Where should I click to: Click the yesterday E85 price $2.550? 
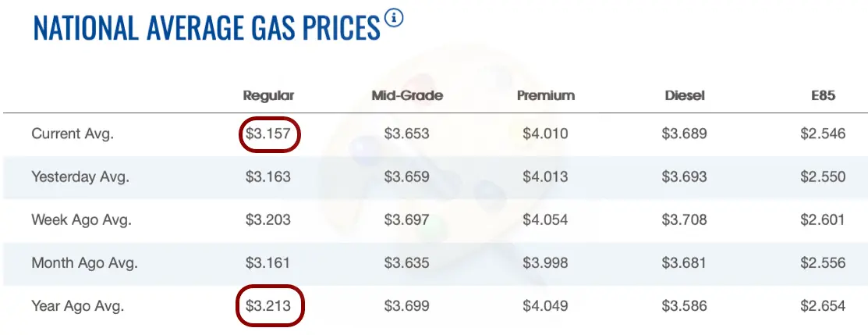[823, 176]
